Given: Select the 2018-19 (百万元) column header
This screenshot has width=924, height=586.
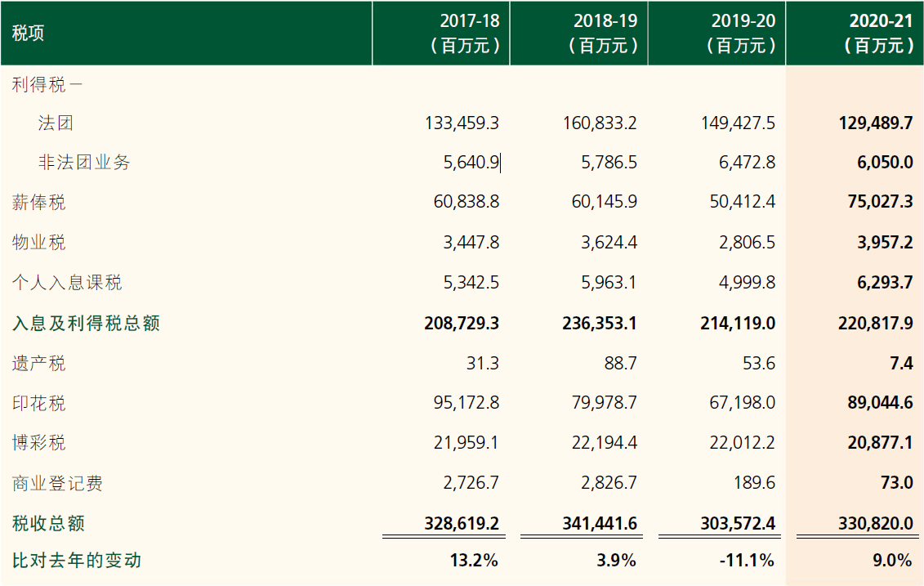Looking at the screenshot, I should pos(602,34).
